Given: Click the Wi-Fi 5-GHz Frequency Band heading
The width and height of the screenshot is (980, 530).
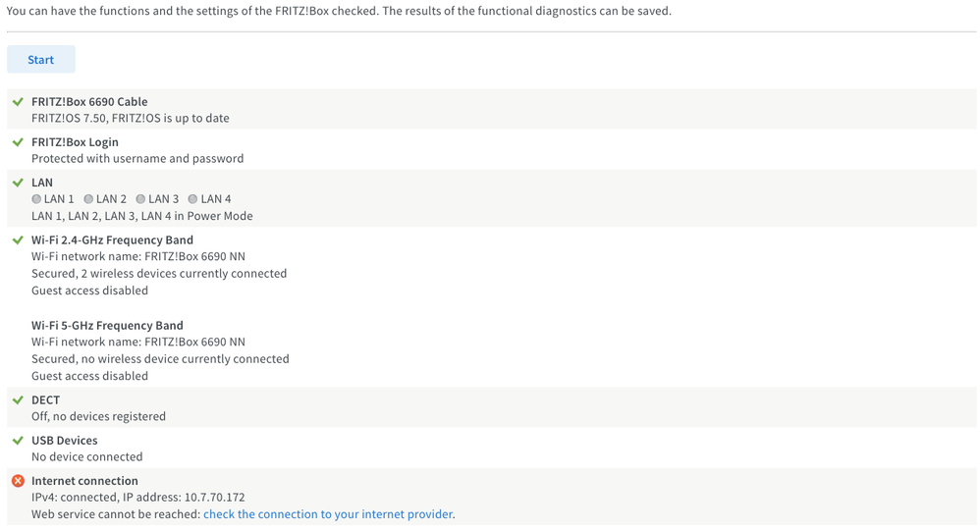Looking at the screenshot, I should (x=107, y=326).
